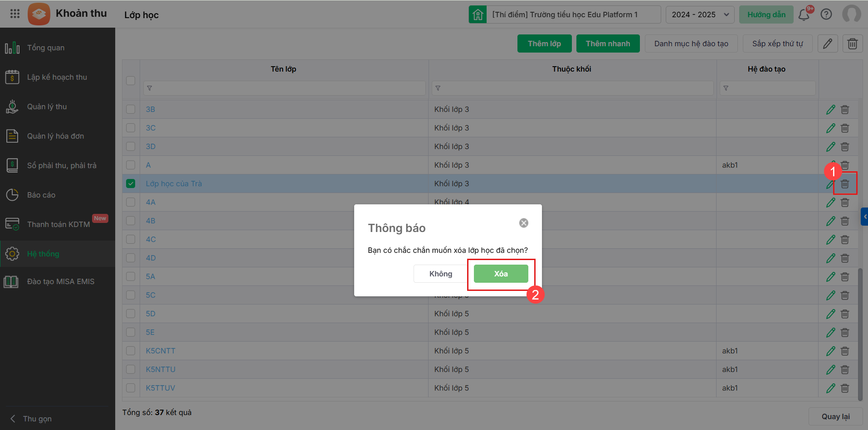868x430 pixels.
Task: Expand the blue side panel arrow
Action: point(864,217)
